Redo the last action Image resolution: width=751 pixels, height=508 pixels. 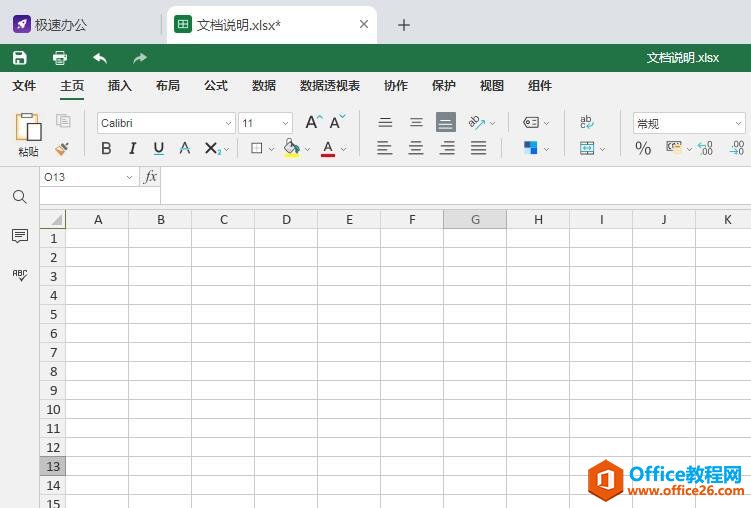click(139, 58)
